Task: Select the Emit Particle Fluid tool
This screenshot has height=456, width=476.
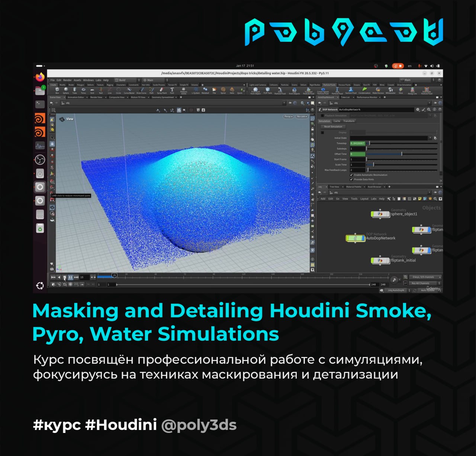Action: [280, 91]
